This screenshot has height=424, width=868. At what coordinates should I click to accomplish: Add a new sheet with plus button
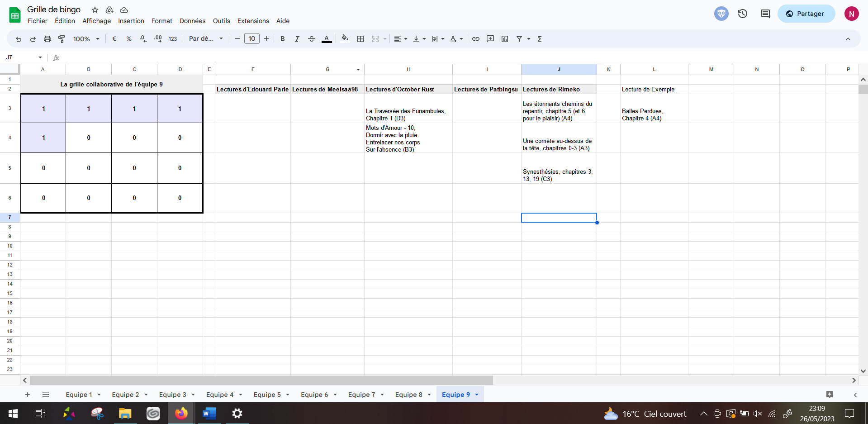[x=28, y=395]
